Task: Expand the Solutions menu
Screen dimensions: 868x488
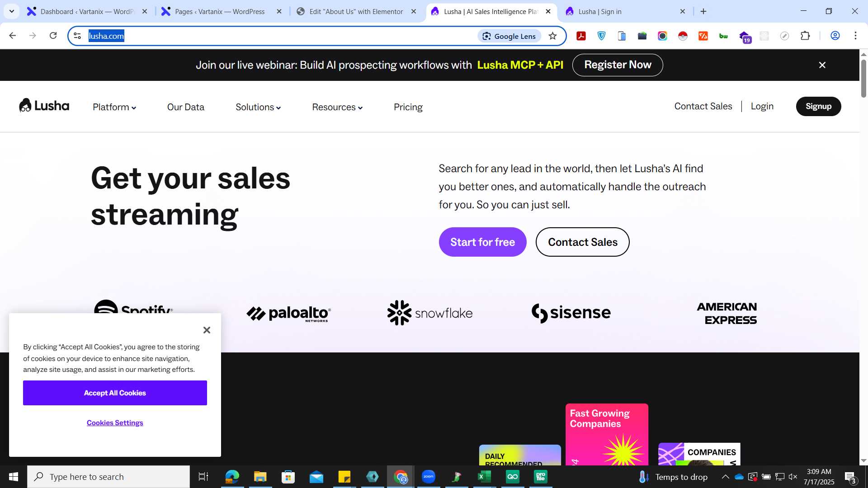Action: click(258, 107)
